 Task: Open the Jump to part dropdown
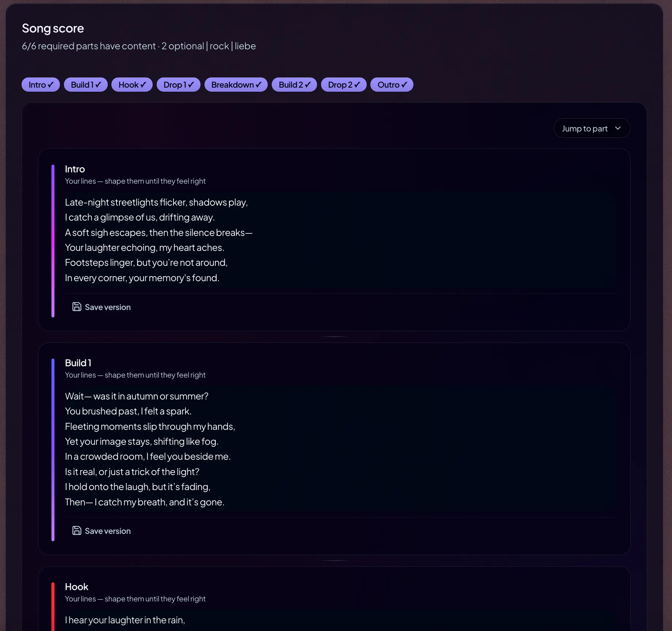592,128
